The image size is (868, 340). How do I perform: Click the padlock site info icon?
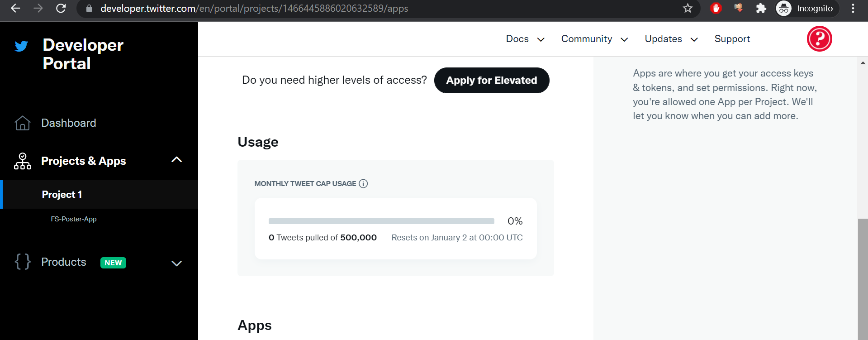pyautogui.click(x=89, y=8)
